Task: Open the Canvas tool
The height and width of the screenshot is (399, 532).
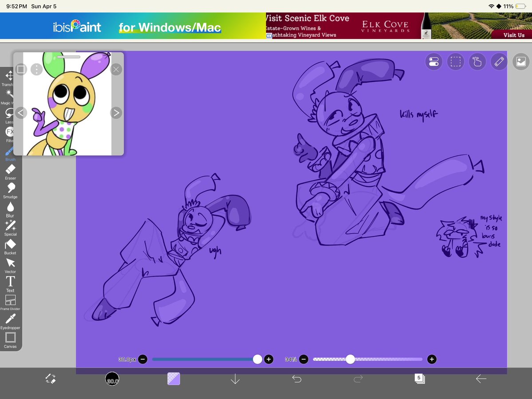Action: (x=10, y=340)
